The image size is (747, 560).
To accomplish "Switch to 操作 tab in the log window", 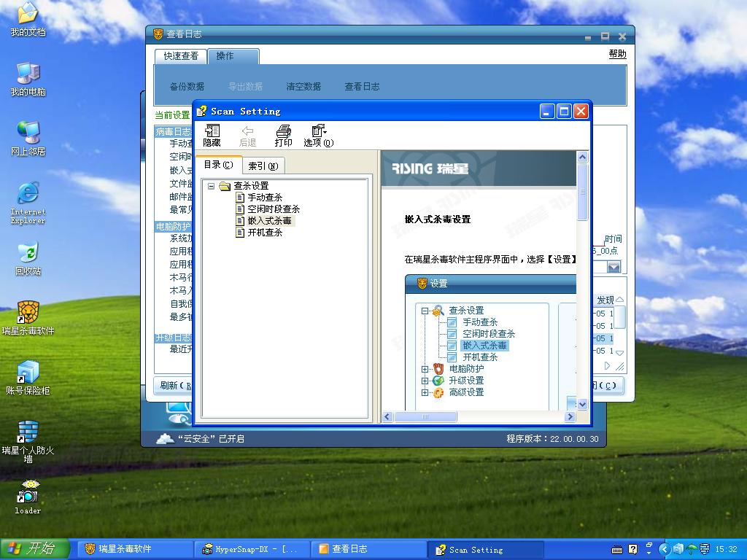I will (233, 56).
